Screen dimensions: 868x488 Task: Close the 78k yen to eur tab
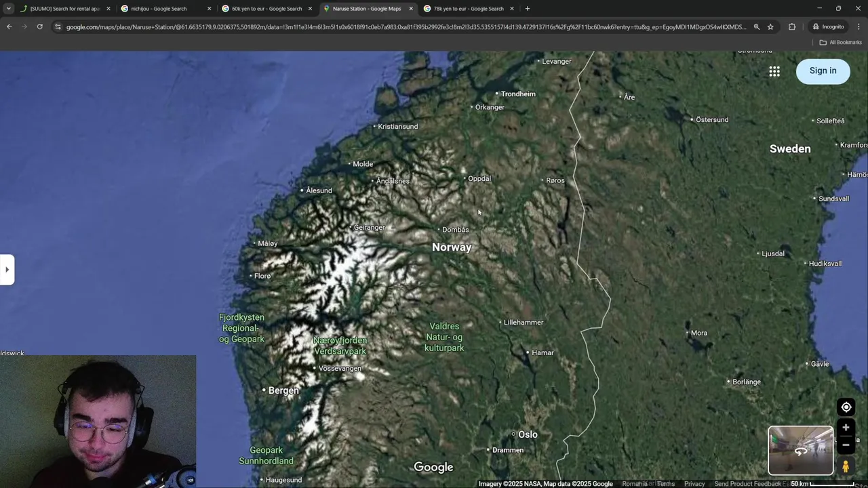(x=511, y=9)
